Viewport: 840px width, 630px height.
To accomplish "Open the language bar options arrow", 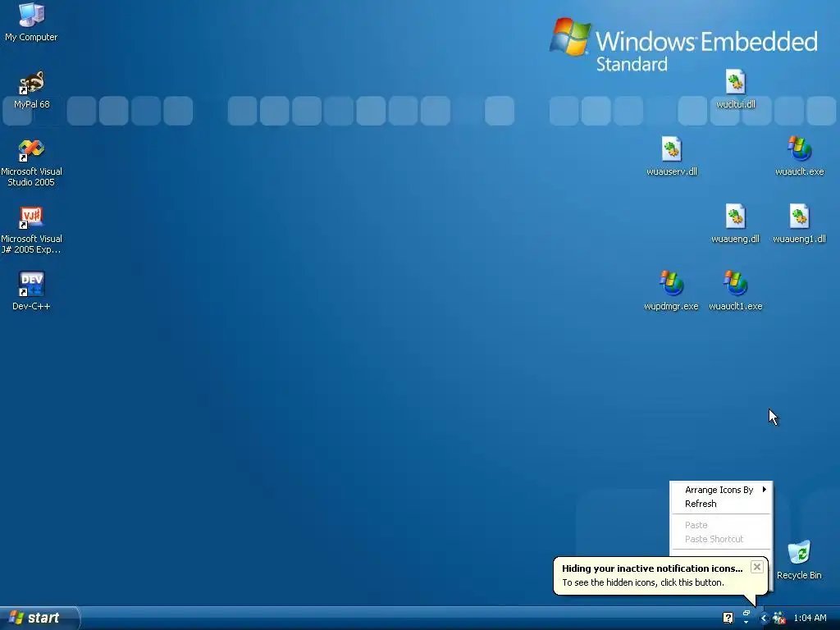I will click(x=746, y=622).
